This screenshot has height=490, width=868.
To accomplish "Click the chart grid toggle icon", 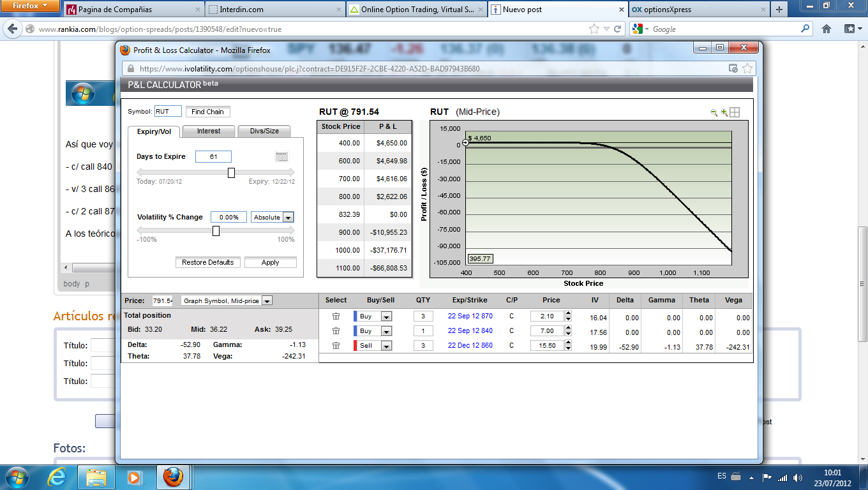I will pyautogui.click(x=735, y=112).
